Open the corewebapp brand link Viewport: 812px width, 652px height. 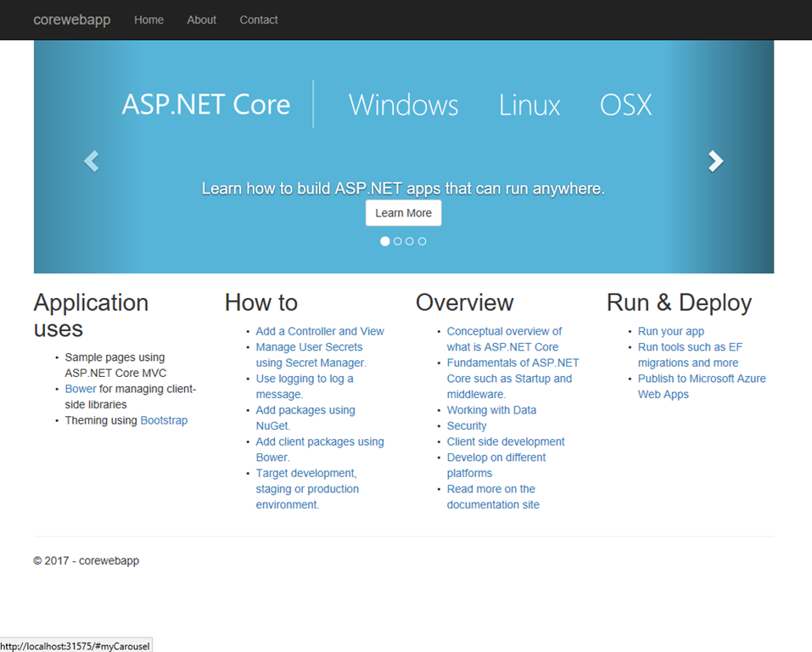(x=72, y=20)
